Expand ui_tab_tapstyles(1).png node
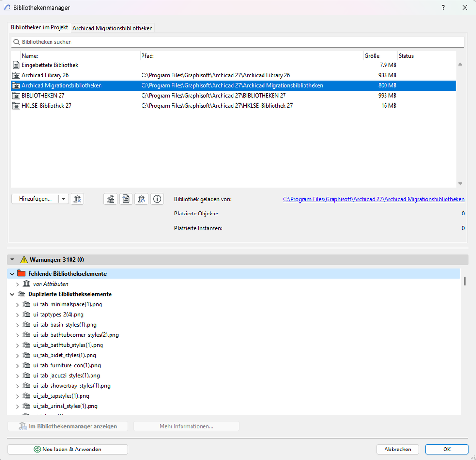The width and height of the screenshot is (476, 460). [17, 396]
